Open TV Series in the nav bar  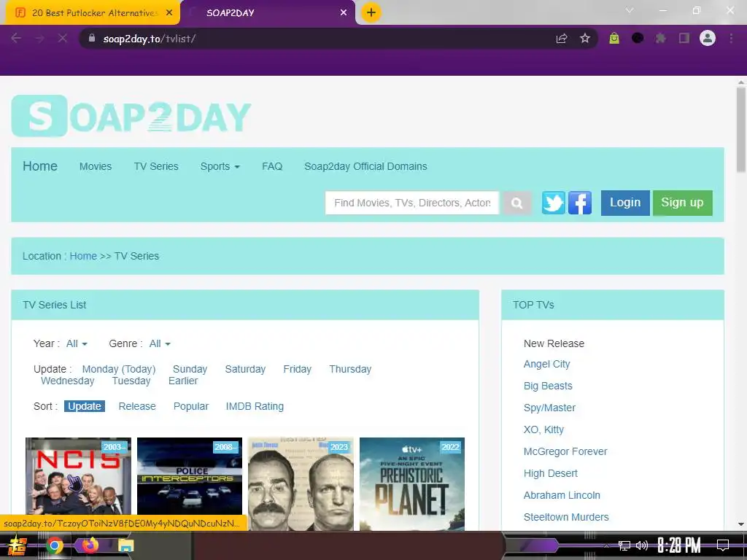click(156, 166)
